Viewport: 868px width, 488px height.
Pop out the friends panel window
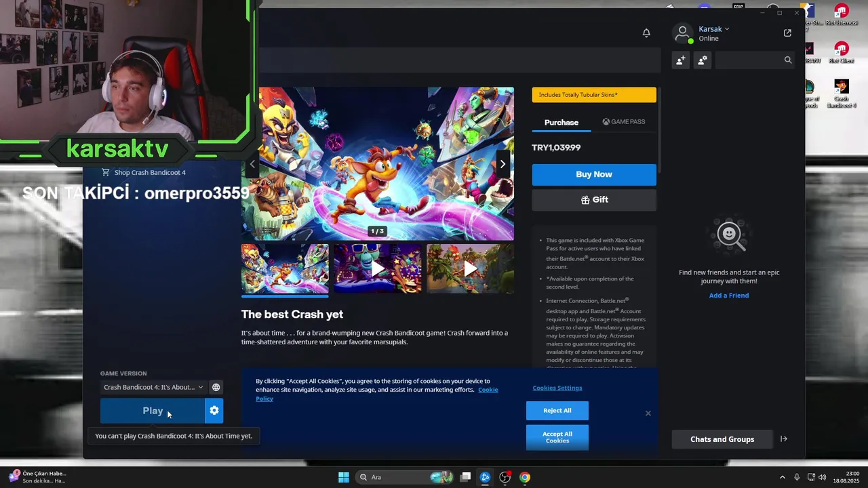click(787, 33)
